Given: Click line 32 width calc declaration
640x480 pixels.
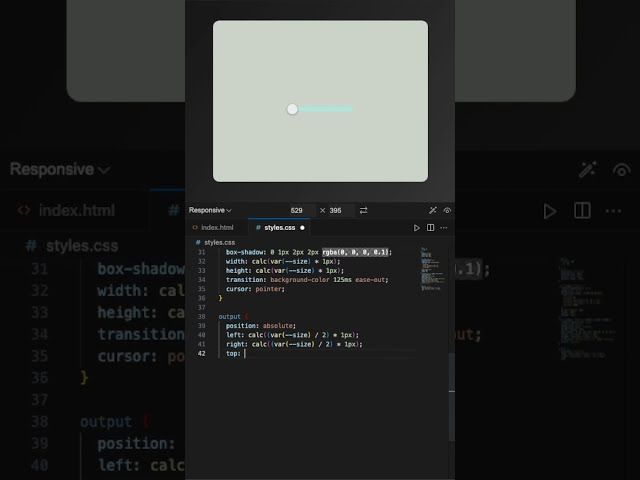Looking at the screenshot, I should (283, 261).
